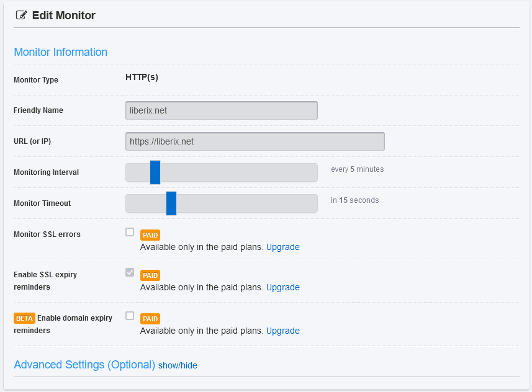The image size is (532, 392).
Task: Click the Monitoring Interval slider track
Action: 222,172
